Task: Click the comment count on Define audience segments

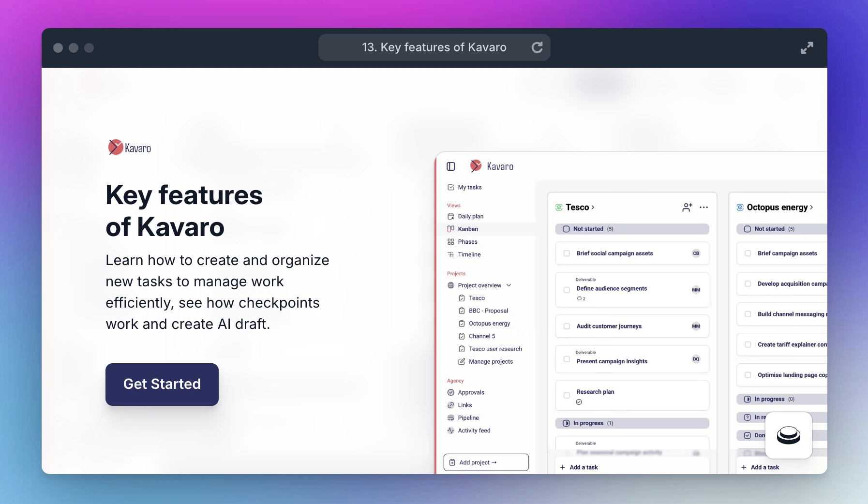Action: tap(581, 299)
